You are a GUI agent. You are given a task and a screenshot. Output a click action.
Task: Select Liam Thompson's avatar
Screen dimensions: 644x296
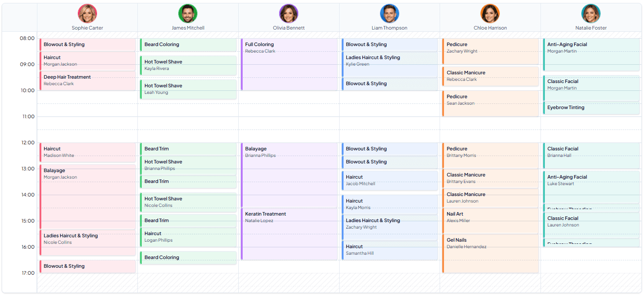(389, 13)
